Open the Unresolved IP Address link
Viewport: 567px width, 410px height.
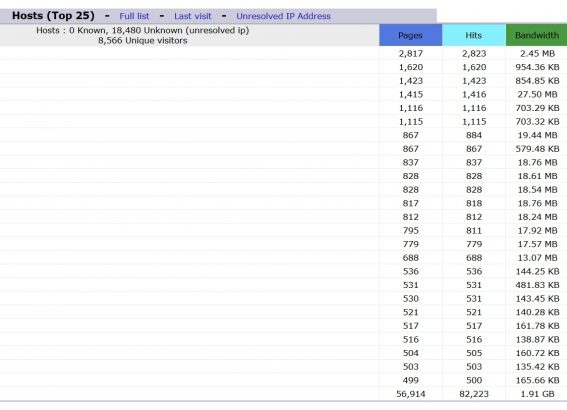(284, 16)
